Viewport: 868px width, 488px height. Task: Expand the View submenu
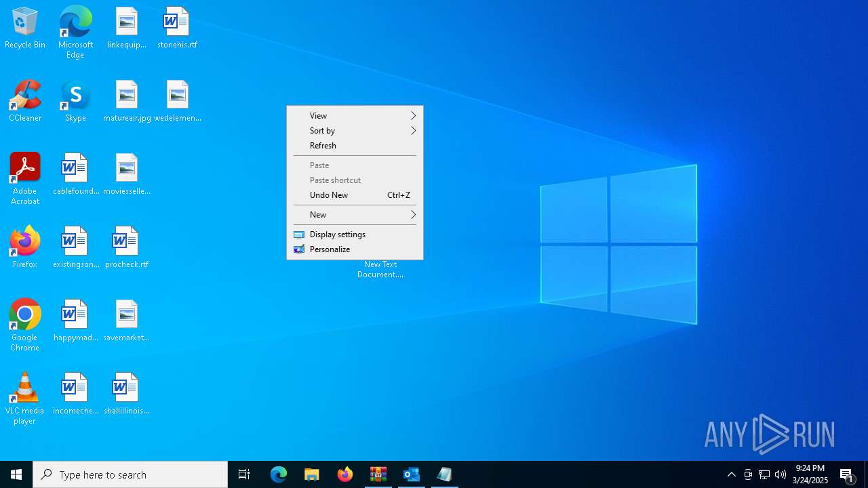click(x=355, y=116)
